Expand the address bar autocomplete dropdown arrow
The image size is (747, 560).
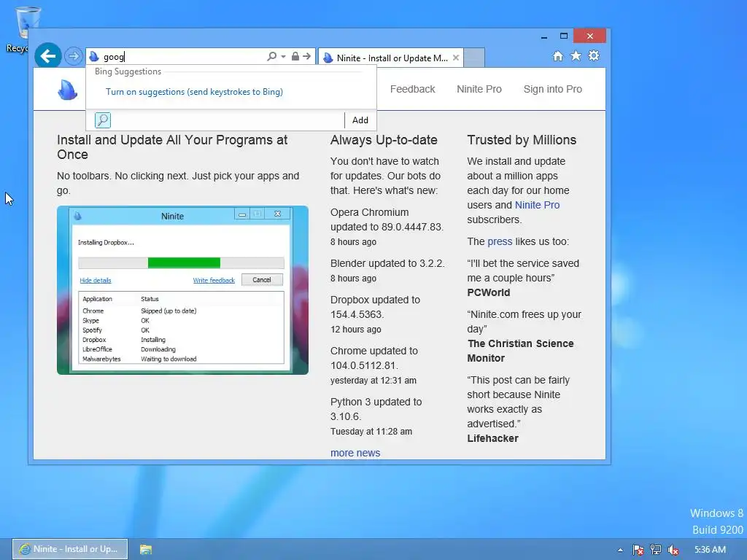point(283,56)
